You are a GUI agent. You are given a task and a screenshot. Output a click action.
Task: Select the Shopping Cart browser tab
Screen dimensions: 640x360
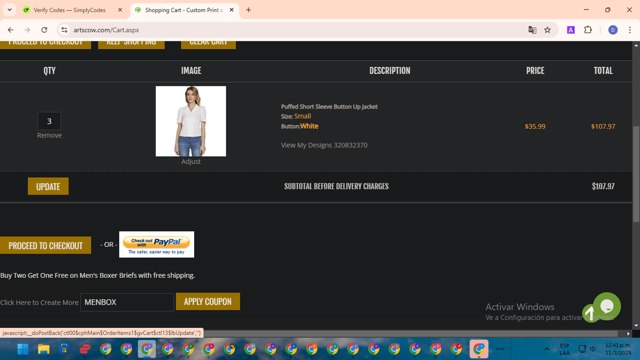coord(184,10)
